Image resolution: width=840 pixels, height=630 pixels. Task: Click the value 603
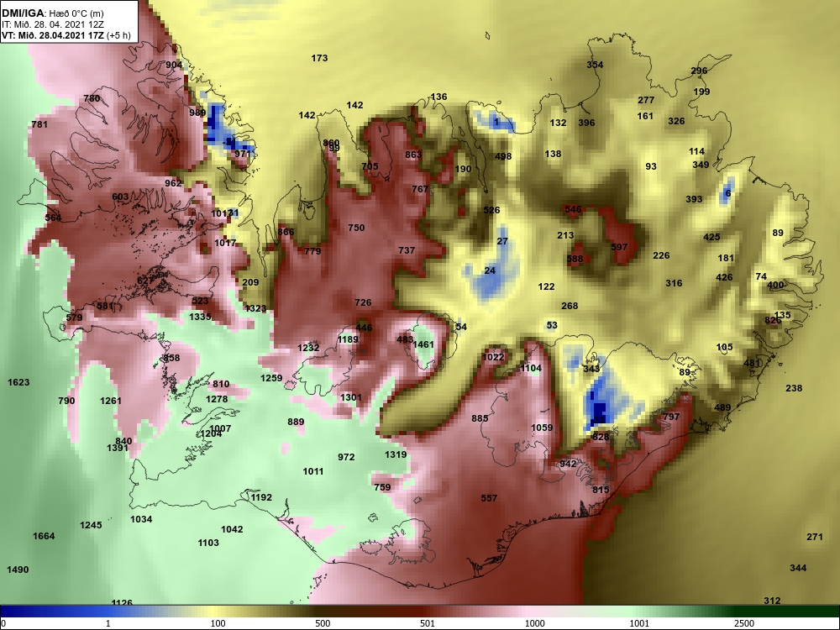(120, 197)
